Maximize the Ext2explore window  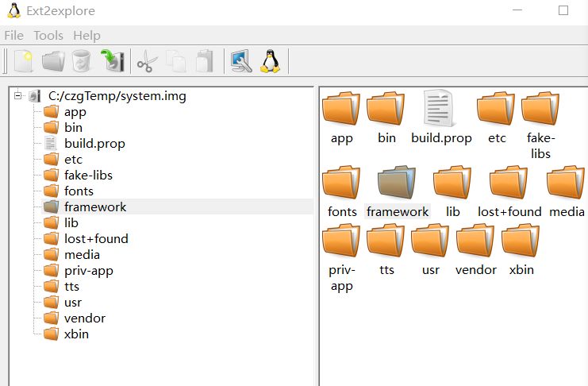(x=563, y=10)
